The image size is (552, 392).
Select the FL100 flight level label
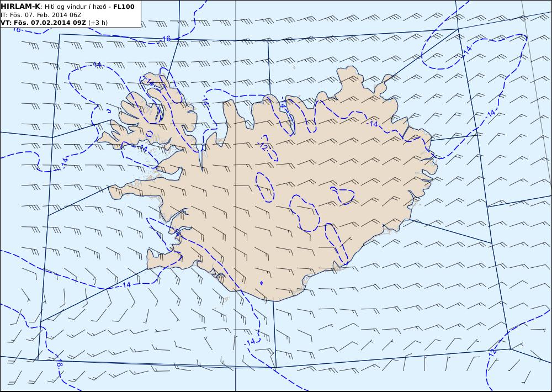pyautogui.click(x=124, y=6)
